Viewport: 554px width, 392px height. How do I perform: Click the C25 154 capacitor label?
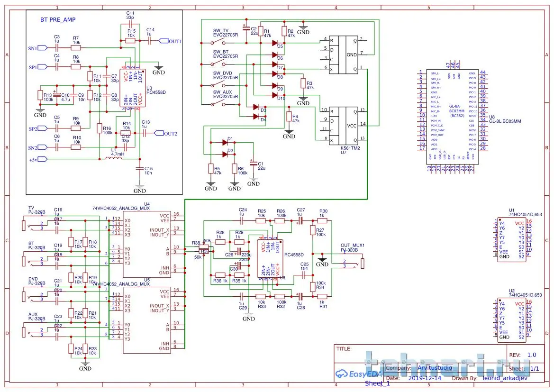coord(305,266)
